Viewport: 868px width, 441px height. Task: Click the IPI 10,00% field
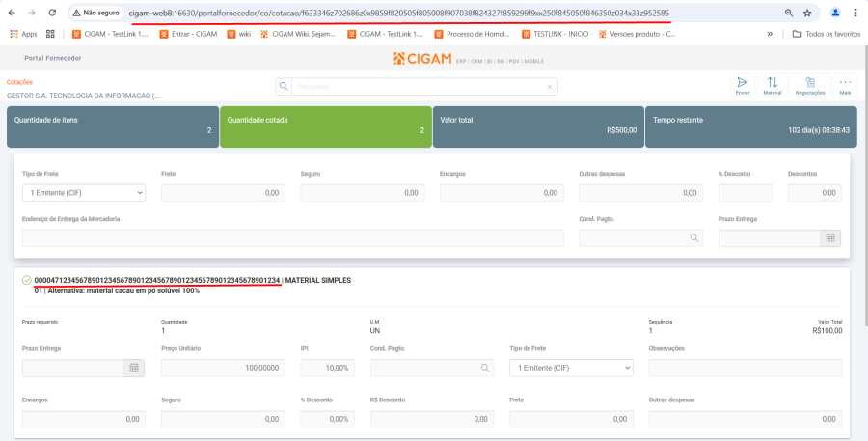pos(328,368)
